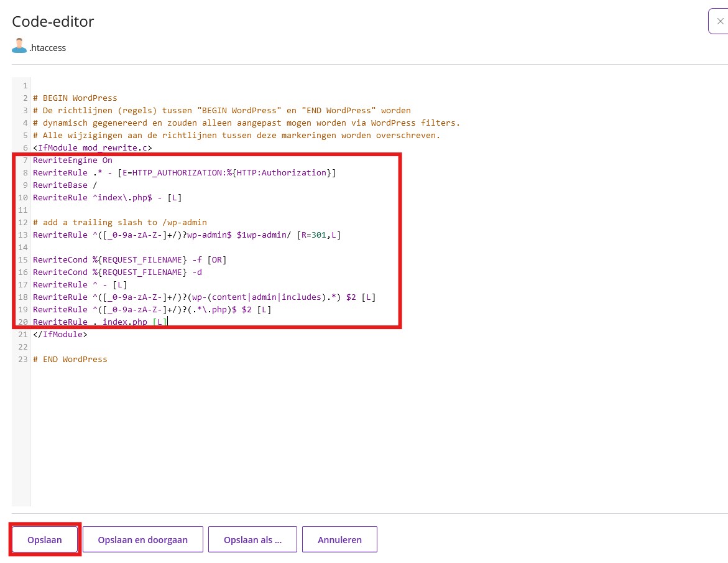The width and height of the screenshot is (728, 563).
Task: Place cursor on "# BEGIN WordPress" line
Action: pyautogui.click(x=75, y=98)
